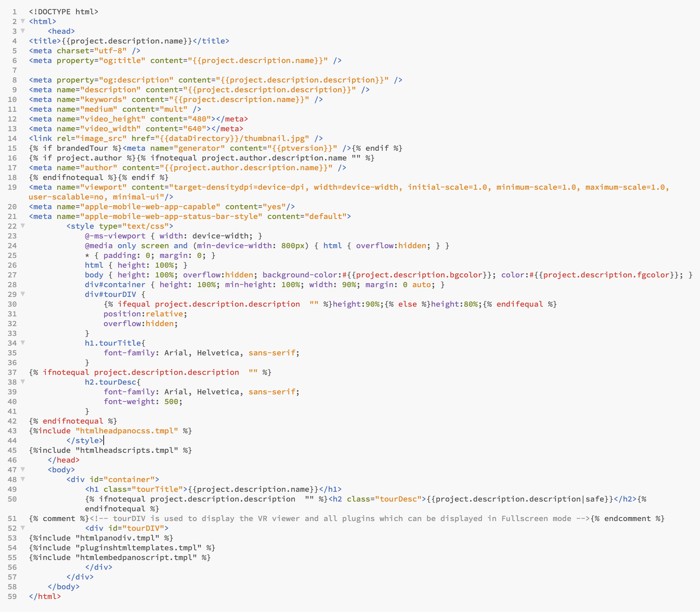
Task: Click the font-weight: 500 declaration
Action: coord(143,402)
